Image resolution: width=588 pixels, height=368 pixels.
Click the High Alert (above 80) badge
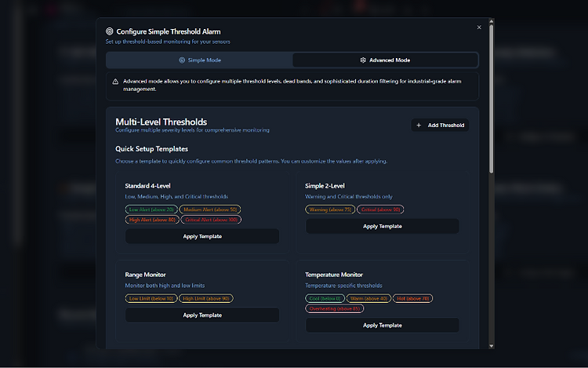(152, 220)
